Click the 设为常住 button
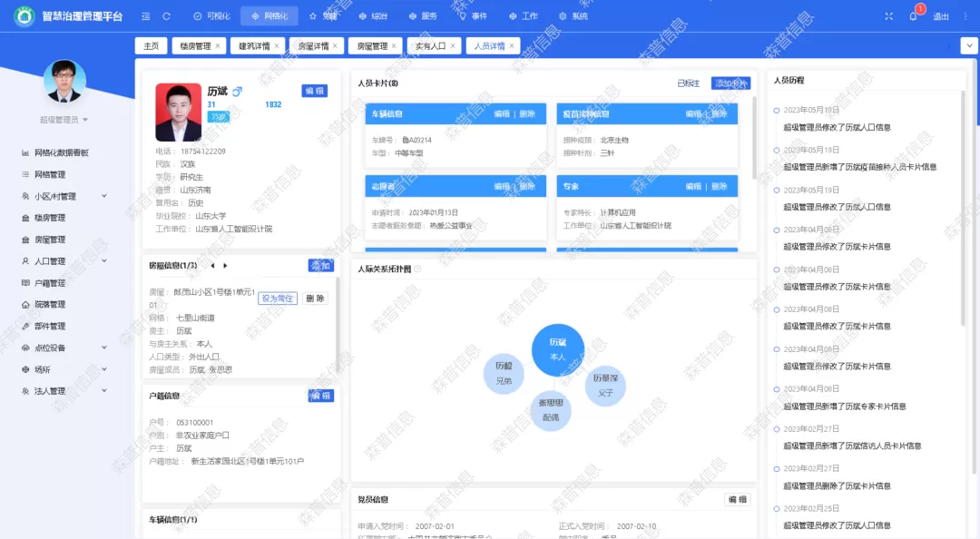The image size is (980, 539). 277,299
